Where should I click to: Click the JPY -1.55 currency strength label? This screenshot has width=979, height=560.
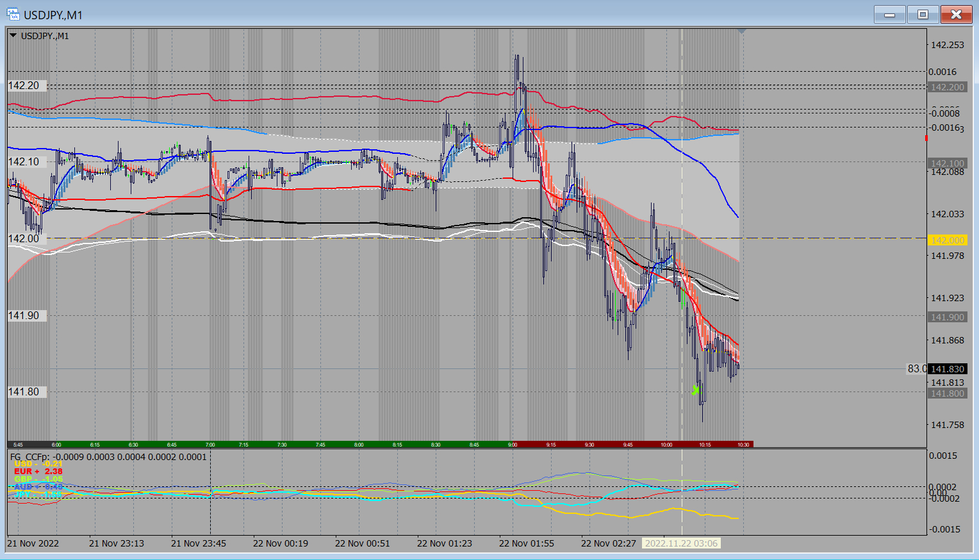[x=38, y=494]
